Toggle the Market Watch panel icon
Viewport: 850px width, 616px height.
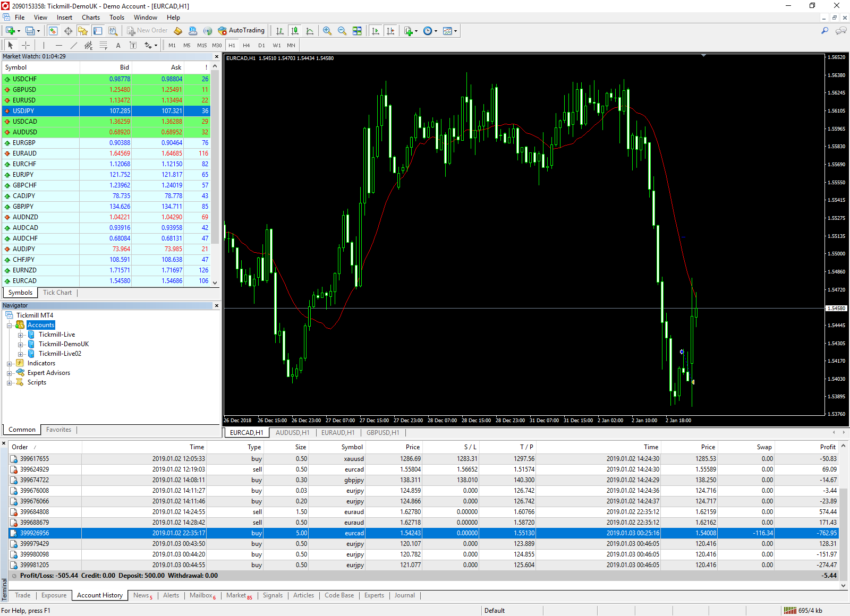click(53, 31)
